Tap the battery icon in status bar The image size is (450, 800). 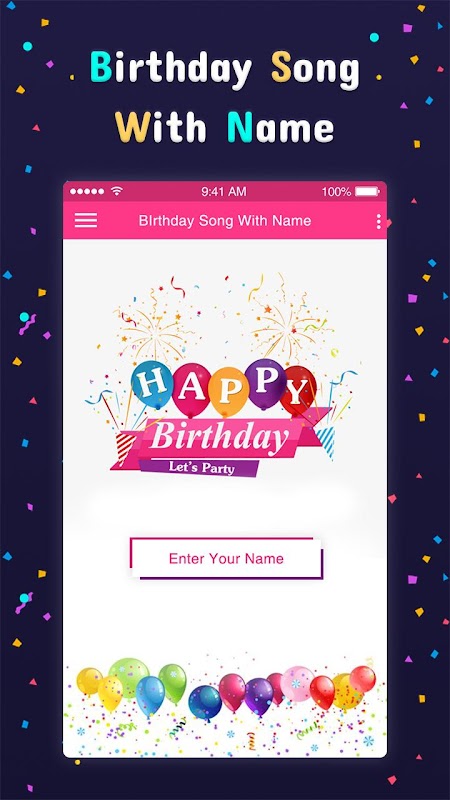(x=367, y=191)
